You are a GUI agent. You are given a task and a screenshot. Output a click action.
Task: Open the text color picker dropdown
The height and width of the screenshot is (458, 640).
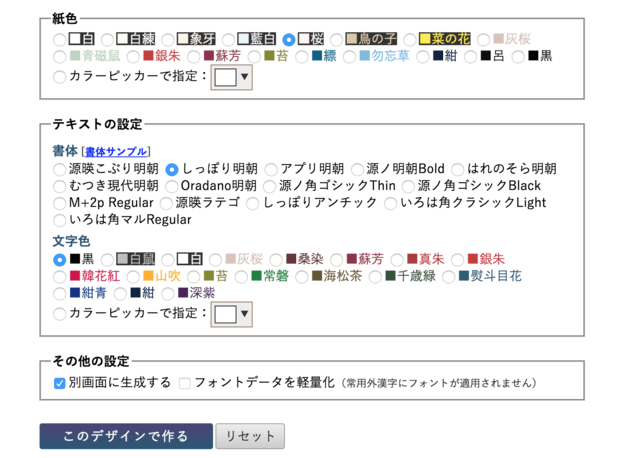click(x=233, y=314)
